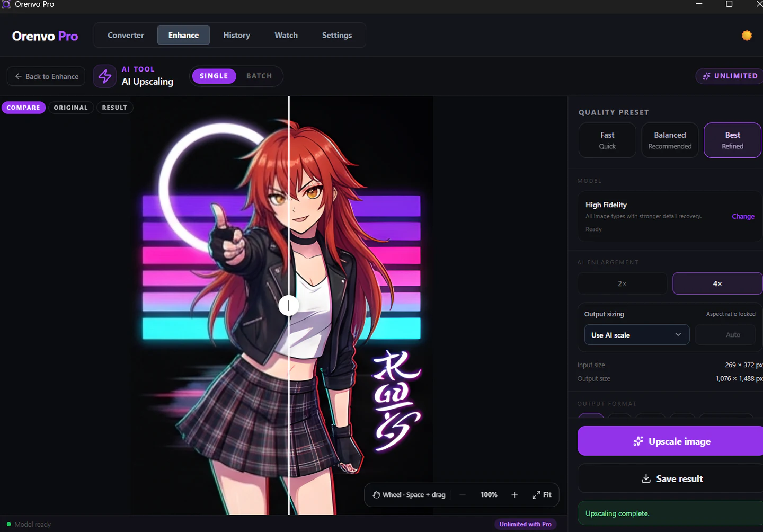Open the Settings tab

[x=337, y=36]
